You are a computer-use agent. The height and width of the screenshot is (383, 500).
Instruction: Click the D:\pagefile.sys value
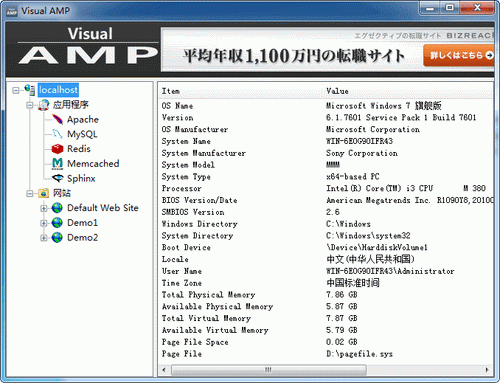pos(359,354)
